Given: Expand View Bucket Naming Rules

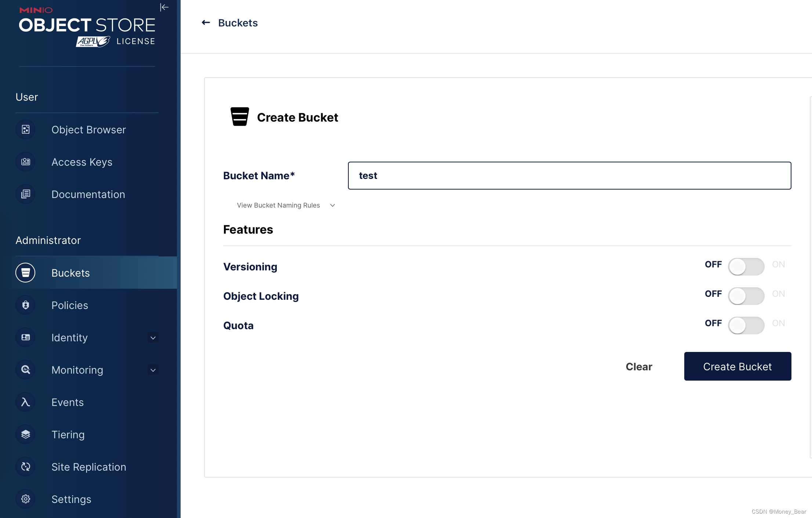Looking at the screenshot, I should tap(286, 205).
